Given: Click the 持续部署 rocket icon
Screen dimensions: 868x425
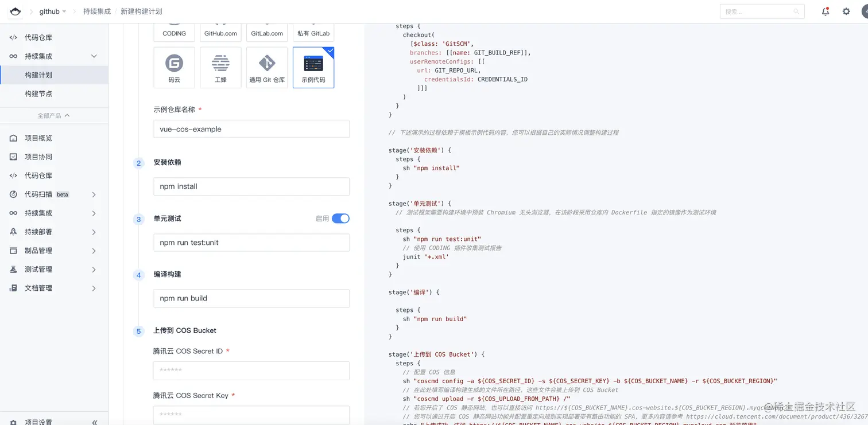Looking at the screenshot, I should [x=13, y=232].
